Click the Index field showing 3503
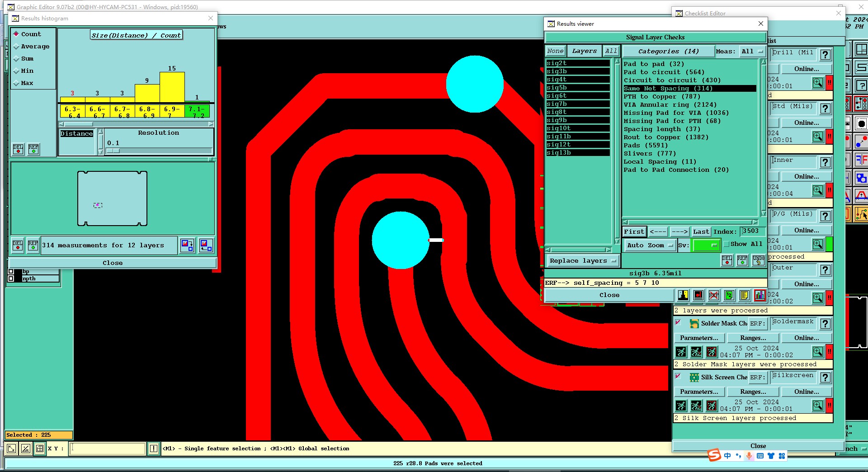 click(x=753, y=231)
